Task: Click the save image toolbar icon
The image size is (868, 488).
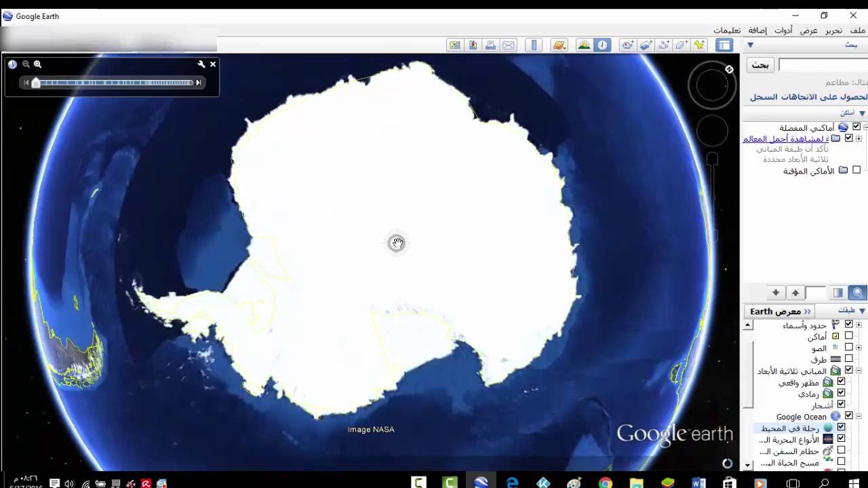Action: pos(454,45)
